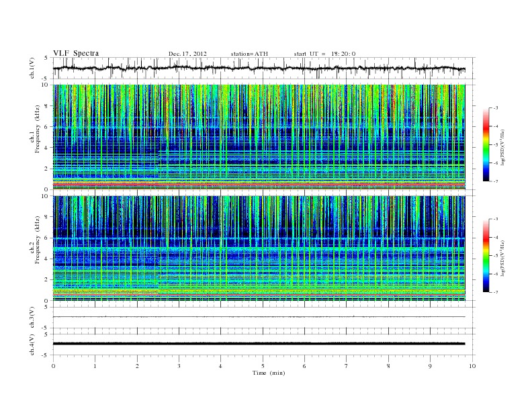Image resolution: width=532 pixels, height=411 pixels.
Task: Click time axis tick label '2'
Action: 137,366
